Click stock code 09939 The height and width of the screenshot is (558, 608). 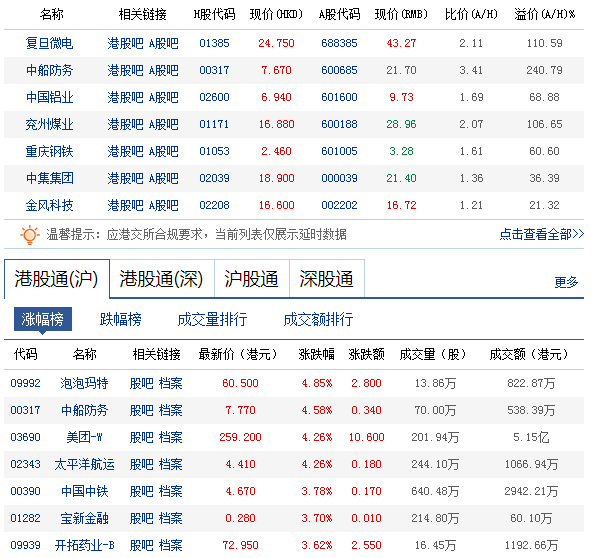click(25, 545)
